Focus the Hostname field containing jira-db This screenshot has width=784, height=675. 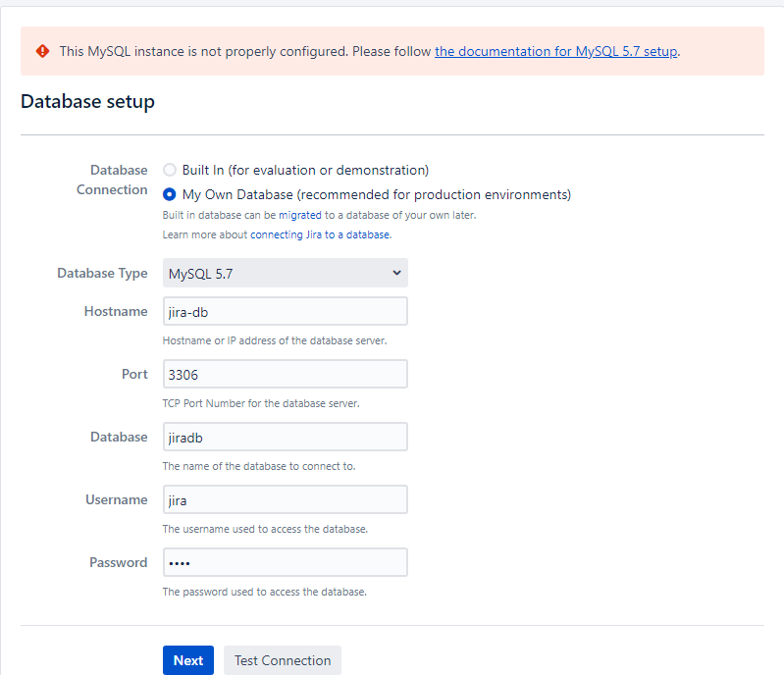pos(285,311)
